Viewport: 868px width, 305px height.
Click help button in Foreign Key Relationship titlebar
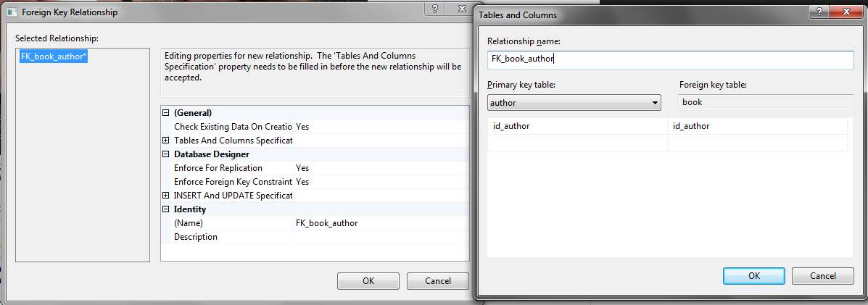click(x=435, y=9)
